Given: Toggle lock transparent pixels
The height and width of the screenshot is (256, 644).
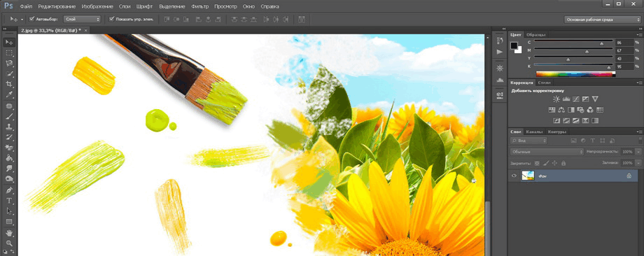Looking at the screenshot, I should click(x=537, y=163).
